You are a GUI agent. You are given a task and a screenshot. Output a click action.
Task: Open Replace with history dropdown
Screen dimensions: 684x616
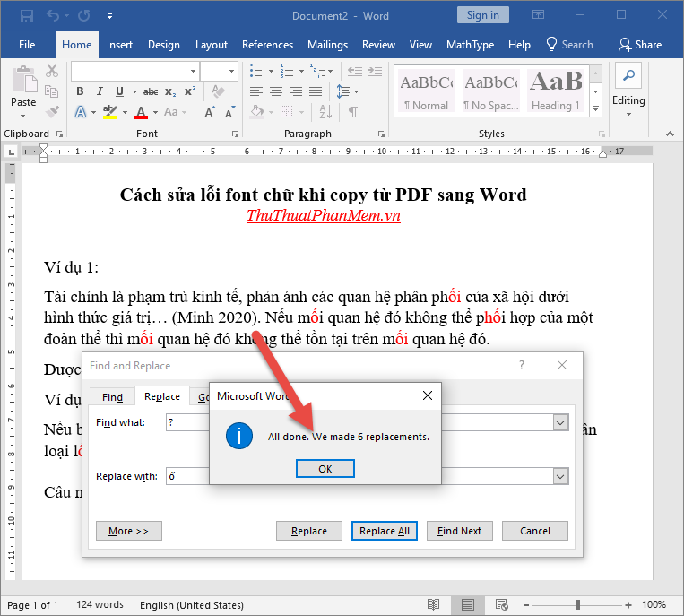pos(560,476)
